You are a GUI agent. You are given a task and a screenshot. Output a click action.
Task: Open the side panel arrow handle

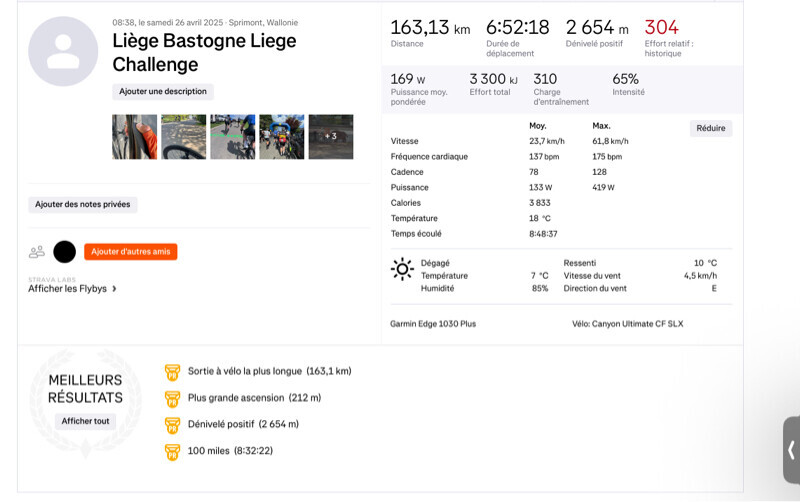[791, 450]
